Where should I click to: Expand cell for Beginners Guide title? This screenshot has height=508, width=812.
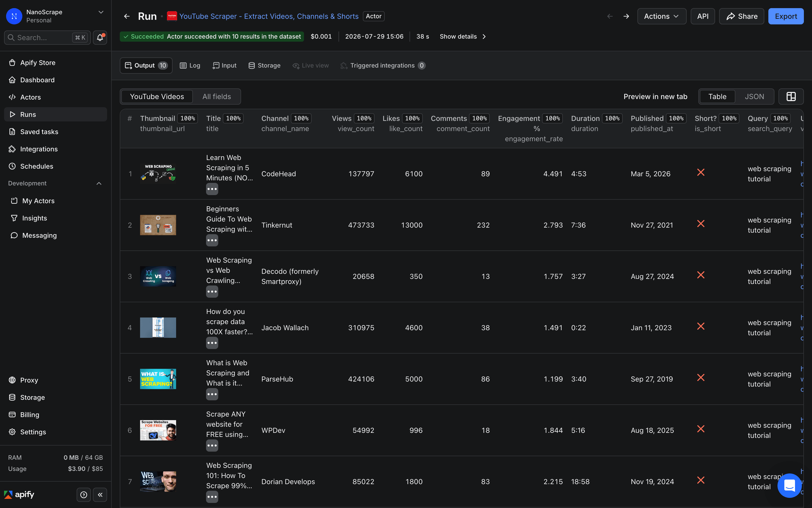point(212,240)
